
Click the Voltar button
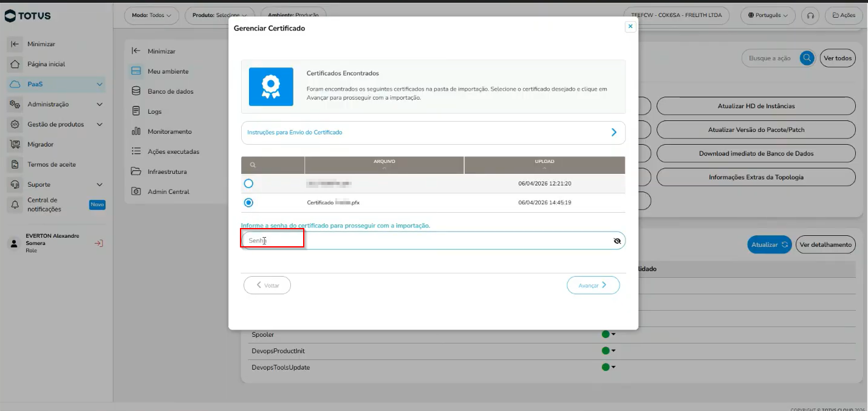click(x=267, y=285)
